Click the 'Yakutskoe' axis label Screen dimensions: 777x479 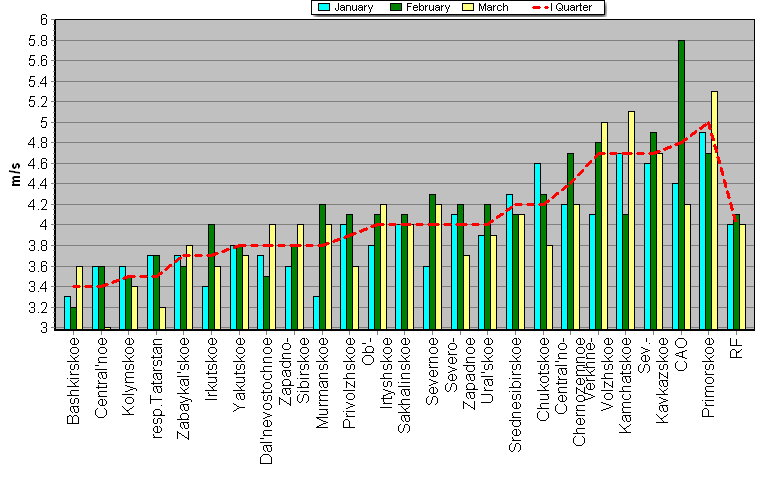point(239,374)
